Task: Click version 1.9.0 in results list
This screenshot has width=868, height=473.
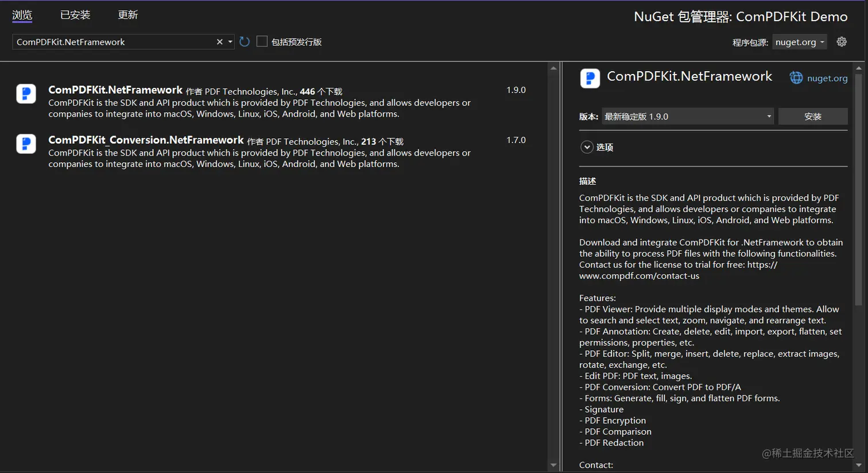Action: (516, 90)
